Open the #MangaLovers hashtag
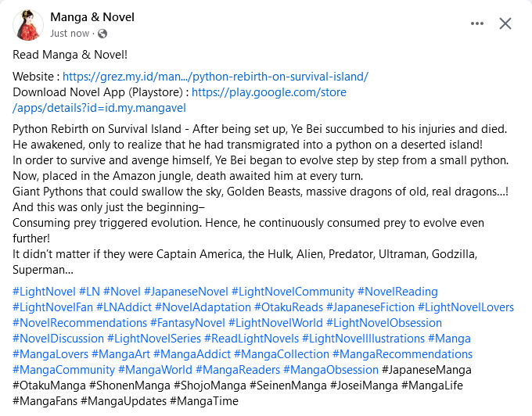The height and width of the screenshot is (416, 532). click(x=50, y=354)
